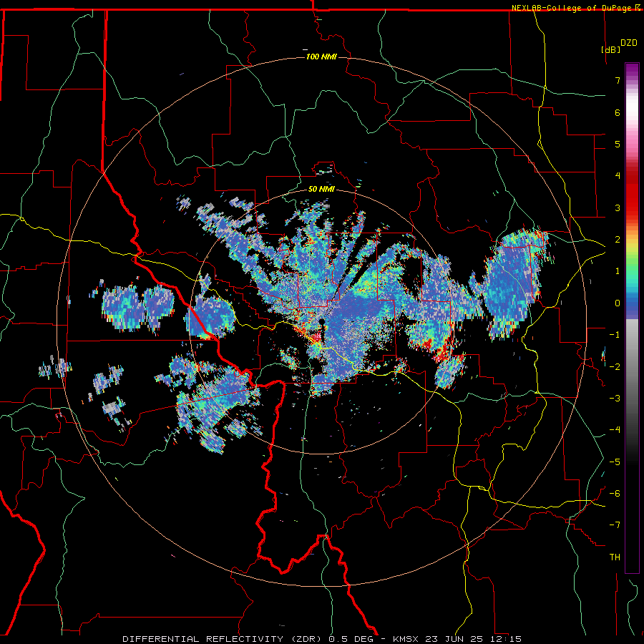
Task: Click the -4 value on the dB scale
Action: [615, 430]
